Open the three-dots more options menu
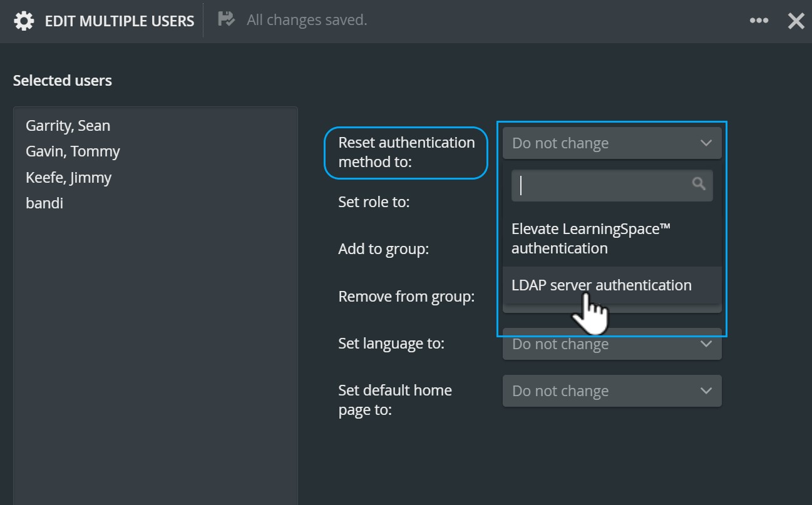 (x=759, y=21)
